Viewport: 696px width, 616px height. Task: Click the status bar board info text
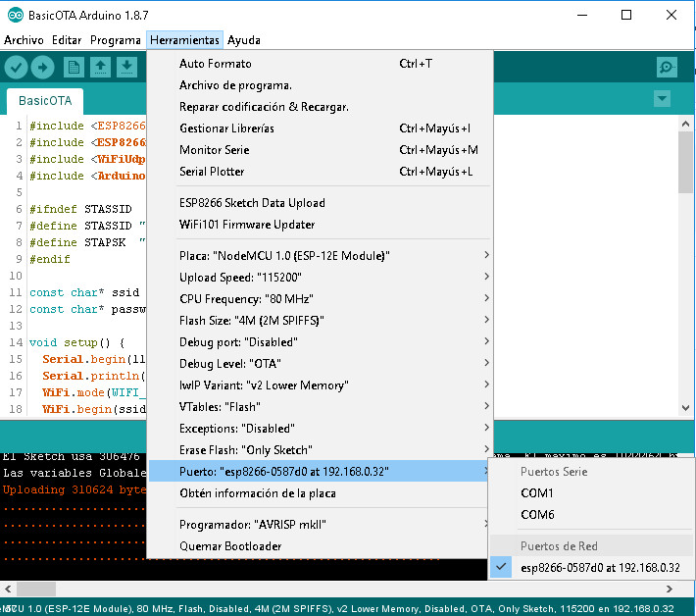(x=337, y=608)
